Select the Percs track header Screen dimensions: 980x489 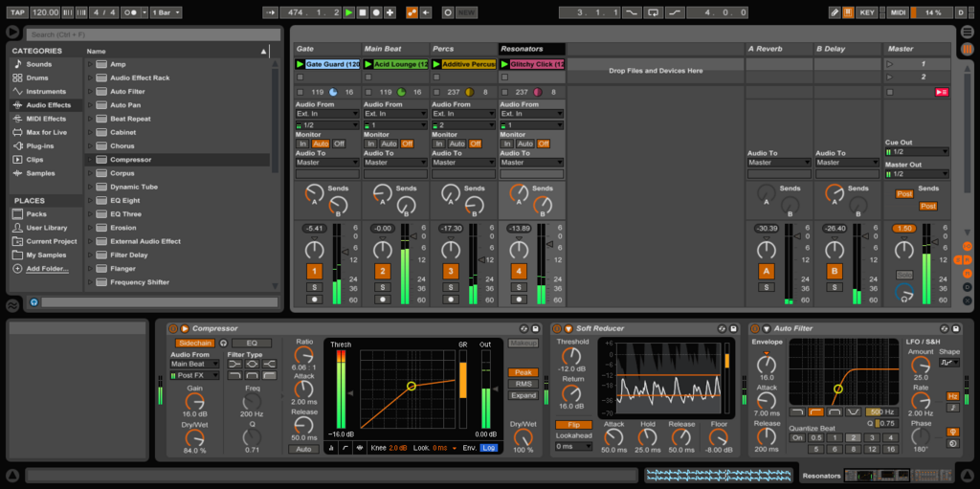[464, 49]
